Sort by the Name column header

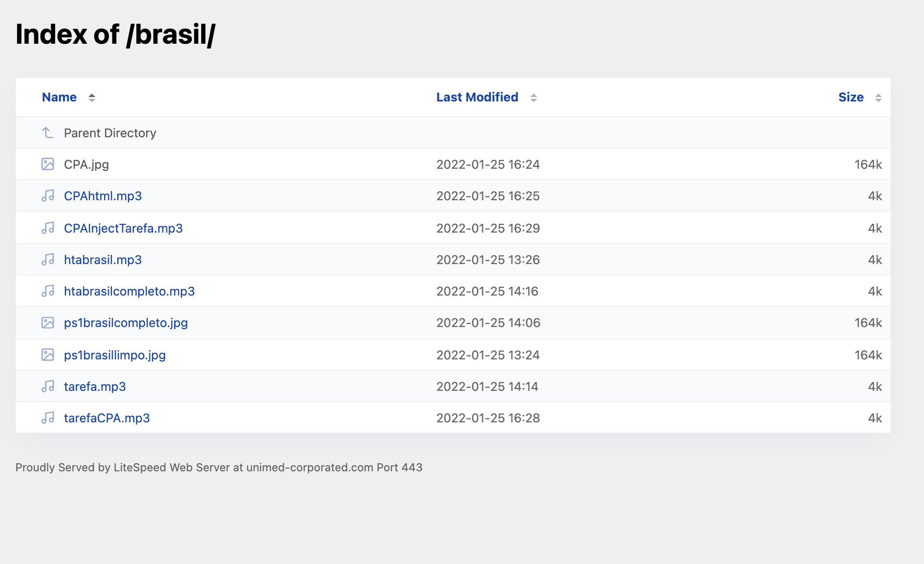point(59,97)
